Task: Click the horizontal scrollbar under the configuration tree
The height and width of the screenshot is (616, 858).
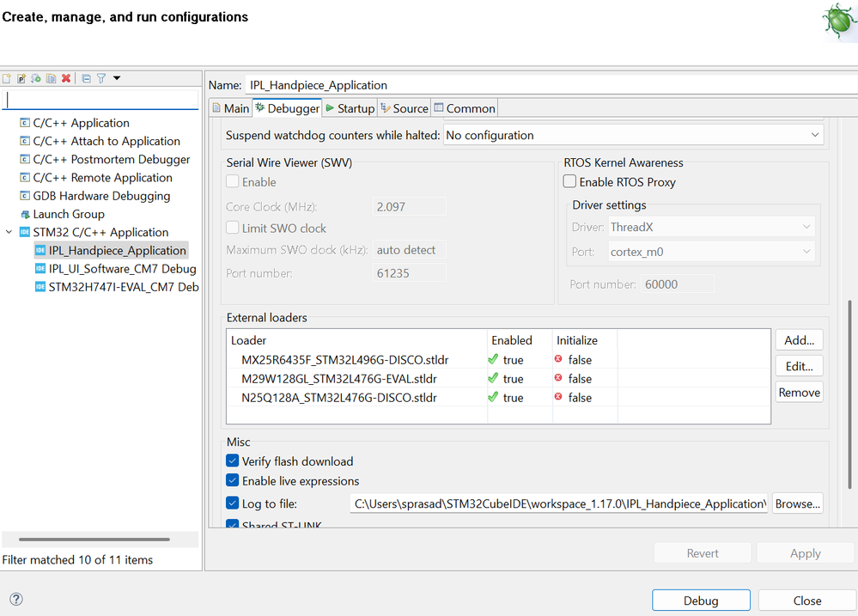Action: click(x=94, y=539)
